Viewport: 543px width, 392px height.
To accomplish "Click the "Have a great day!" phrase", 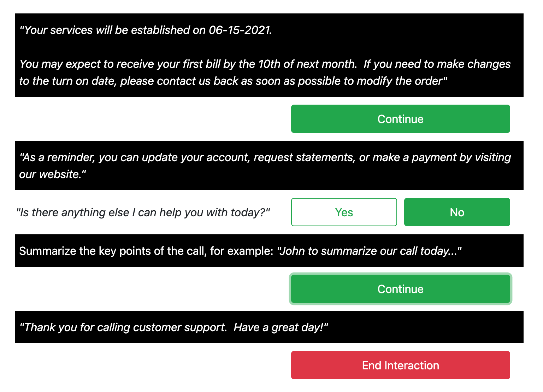I will click(281, 327).
